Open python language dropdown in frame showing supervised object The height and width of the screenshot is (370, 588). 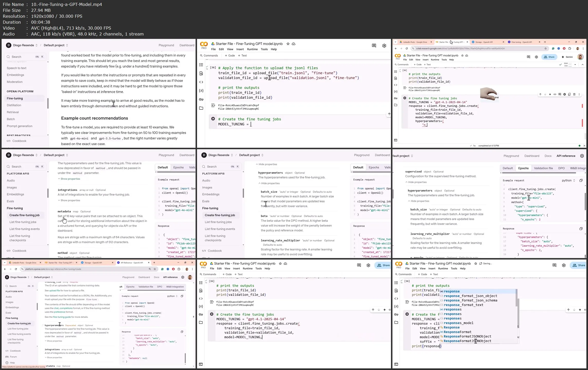coord(568,181)
